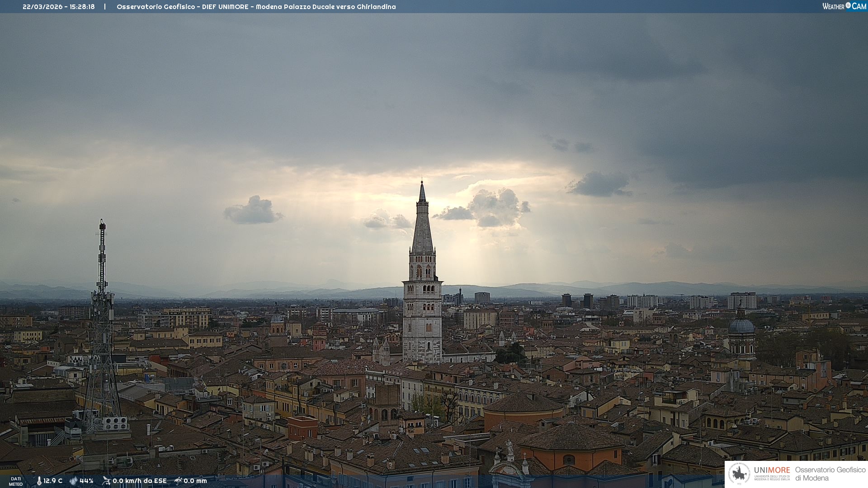Select the 44% humidity value
The height and width of the screenshot is (488, 868).
(x=86, y=481)
